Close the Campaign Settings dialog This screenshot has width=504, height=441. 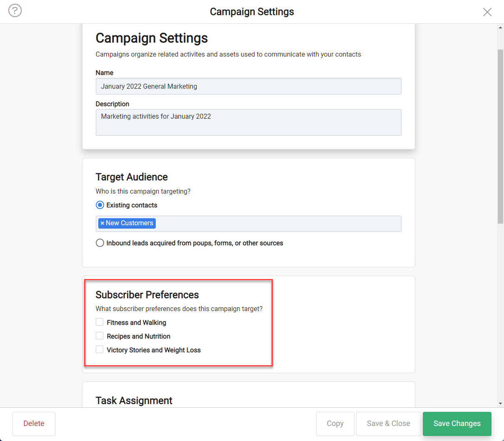pyautogui.click(x=487, y=12)
